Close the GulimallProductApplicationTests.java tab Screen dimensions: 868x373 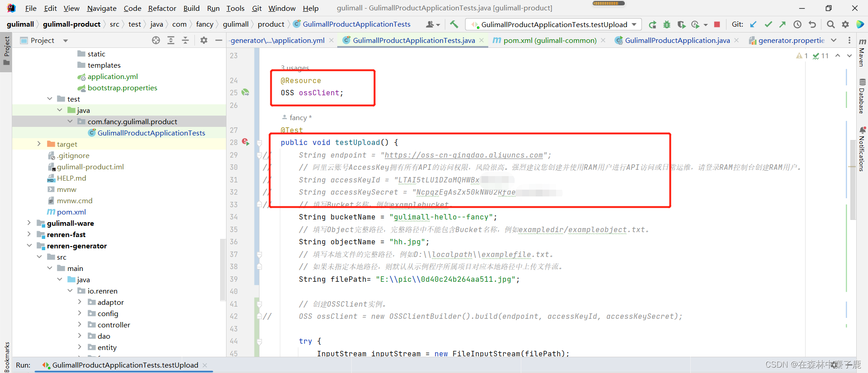click(x=482, y=40)
